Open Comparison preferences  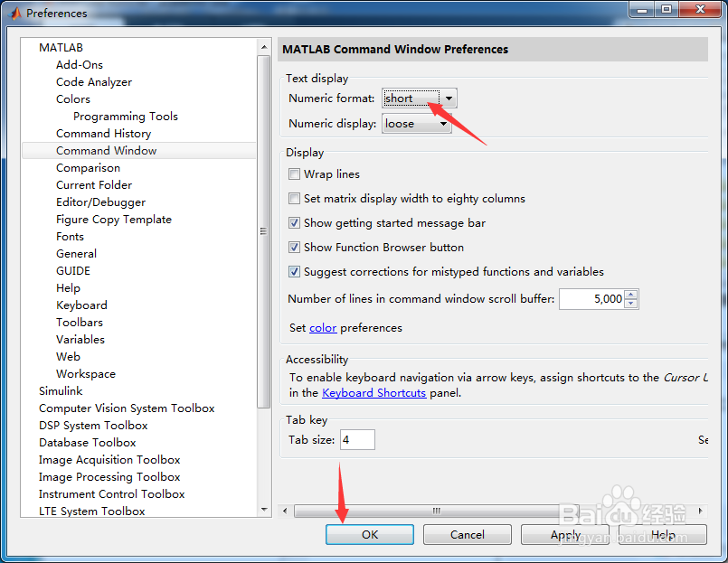[88, 168]
